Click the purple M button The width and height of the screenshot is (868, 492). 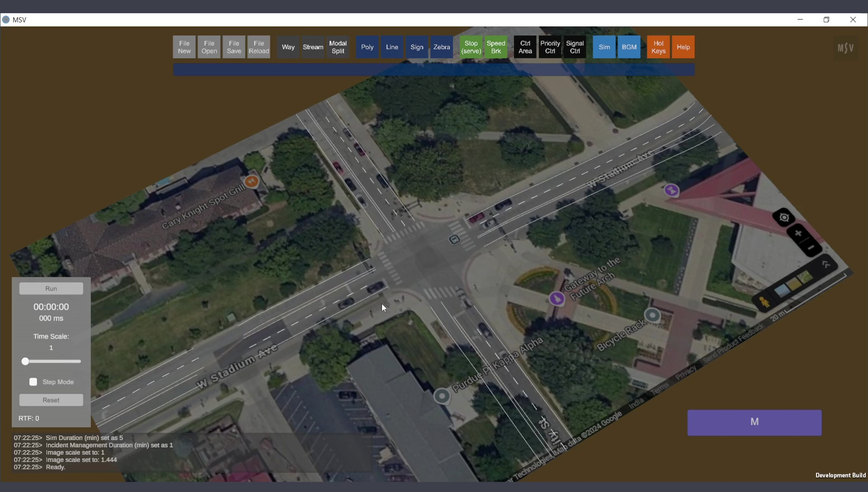click(754, 422)
